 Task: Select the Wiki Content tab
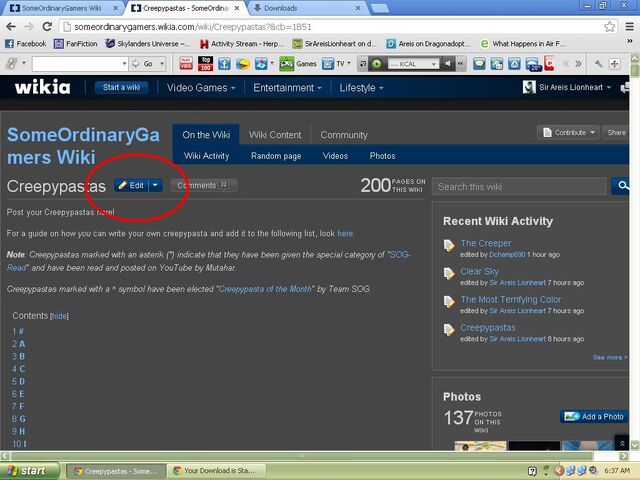pyautogui.click(x=275, y=135)
